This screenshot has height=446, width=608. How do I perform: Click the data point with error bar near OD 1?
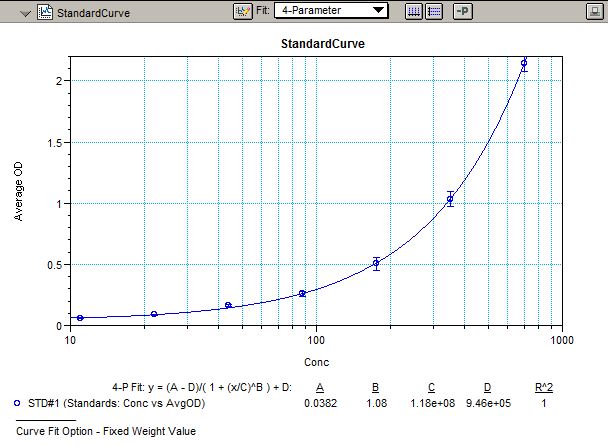coord(450,199)
